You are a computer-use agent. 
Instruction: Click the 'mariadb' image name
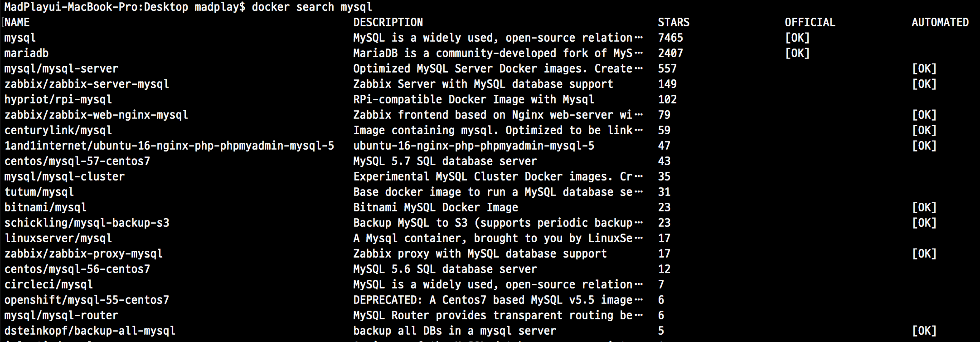pos(26,53)
